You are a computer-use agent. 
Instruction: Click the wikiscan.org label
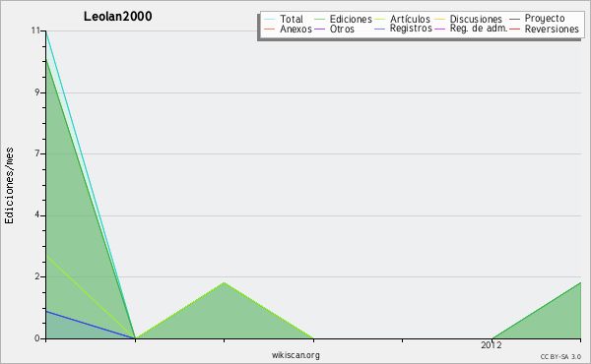(x=295, y=354)
